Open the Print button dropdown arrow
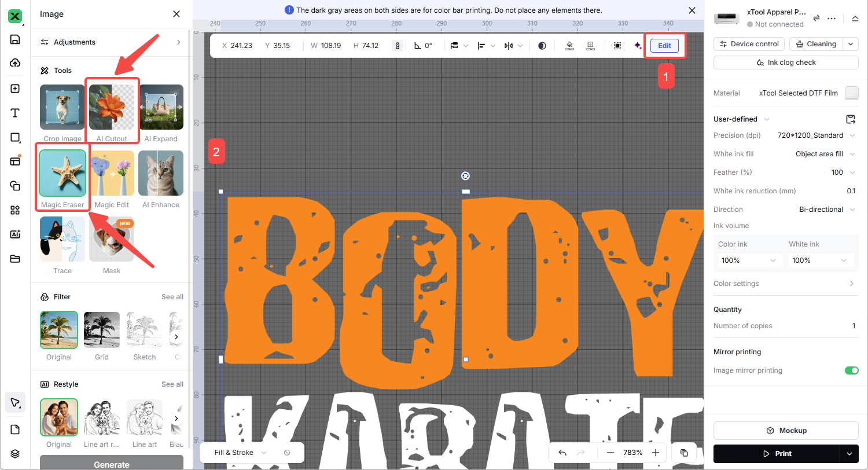 850,454
